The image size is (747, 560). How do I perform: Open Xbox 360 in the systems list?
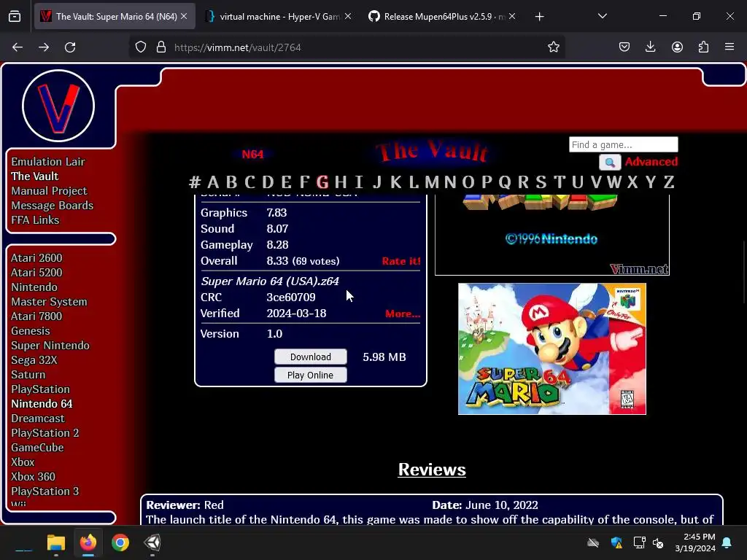33,477
